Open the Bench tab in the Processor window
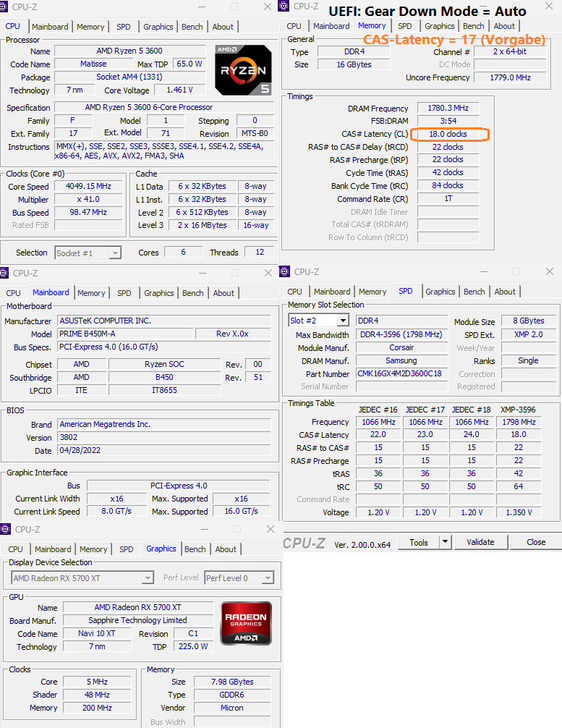This screenshot has height=728, width=562. (x=192, y=27)
